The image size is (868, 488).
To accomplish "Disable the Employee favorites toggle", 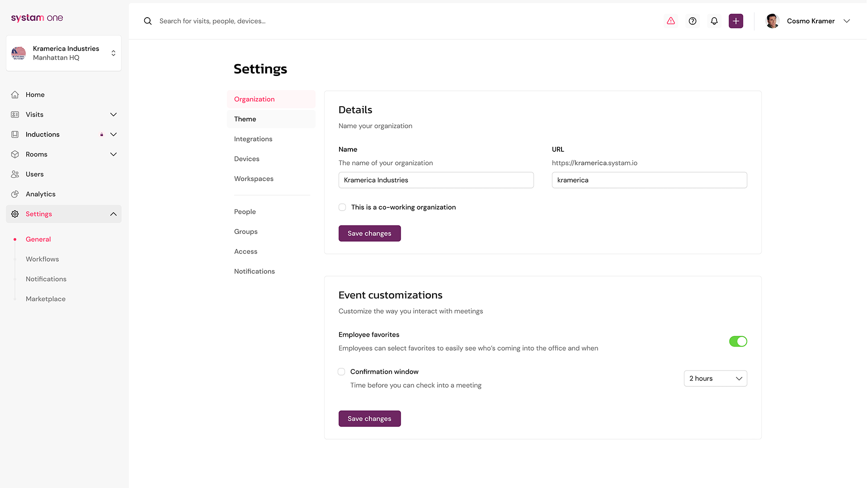I will point(738,341).
